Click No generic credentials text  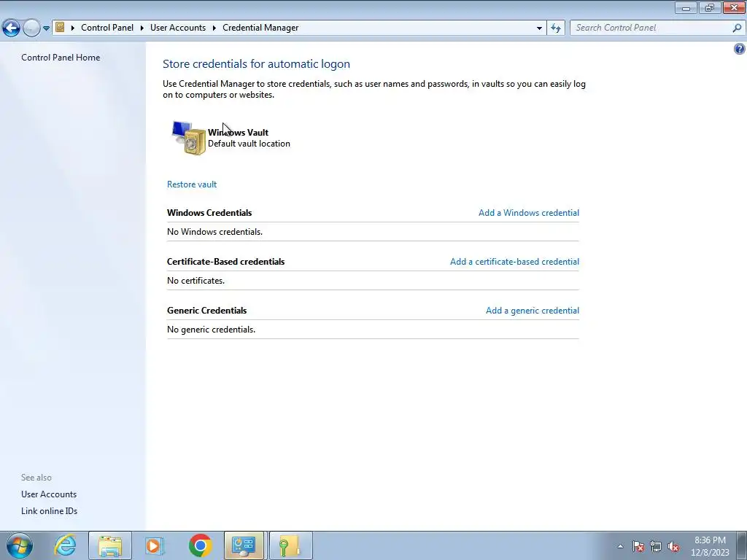211,330
